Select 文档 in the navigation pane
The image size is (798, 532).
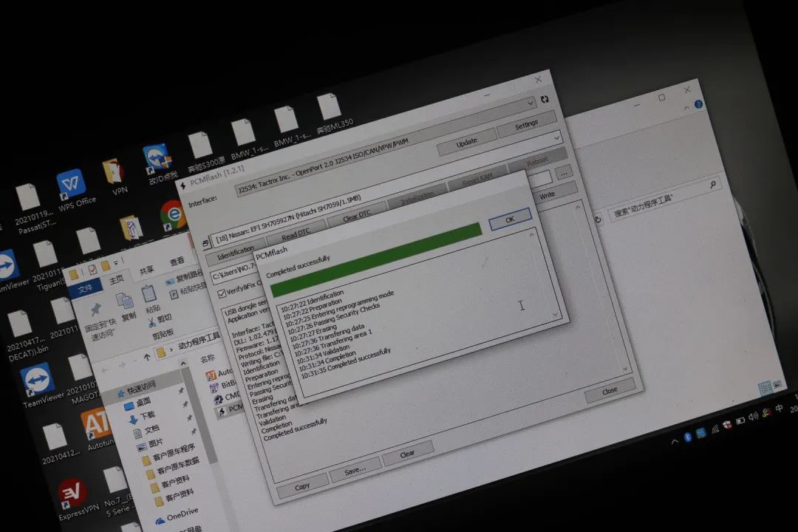click(146, 432)
